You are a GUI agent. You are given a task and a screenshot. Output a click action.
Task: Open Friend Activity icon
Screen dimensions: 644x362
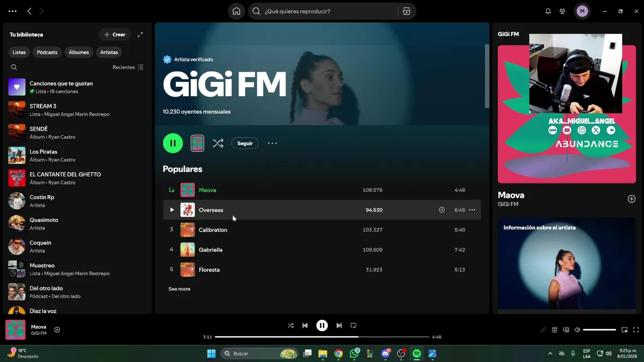(x=562, y=11)
